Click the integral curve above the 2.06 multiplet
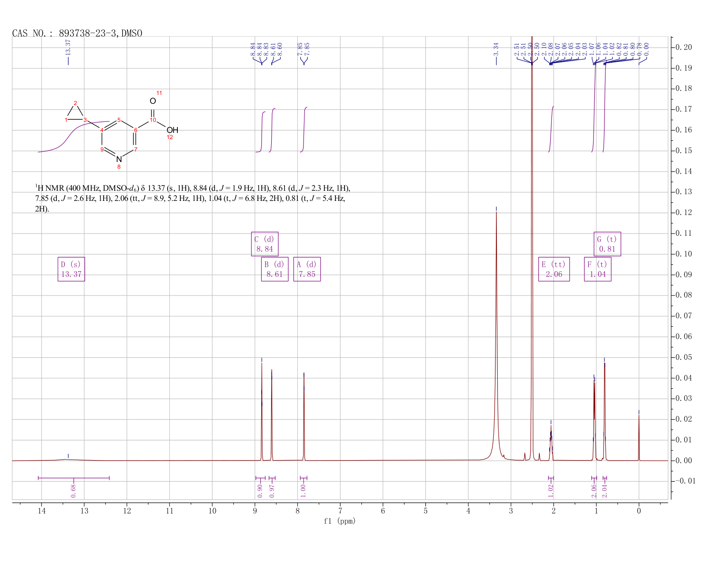 (551, 129)
